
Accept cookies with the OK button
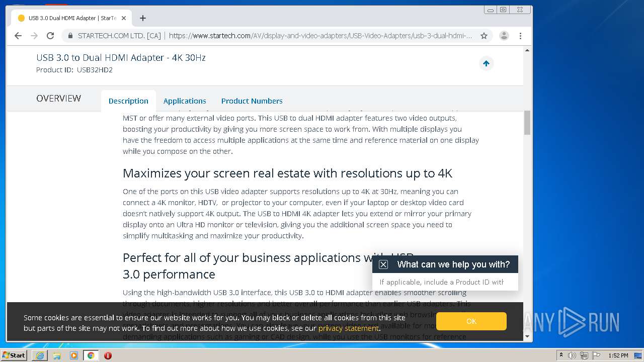pos(471,321)
